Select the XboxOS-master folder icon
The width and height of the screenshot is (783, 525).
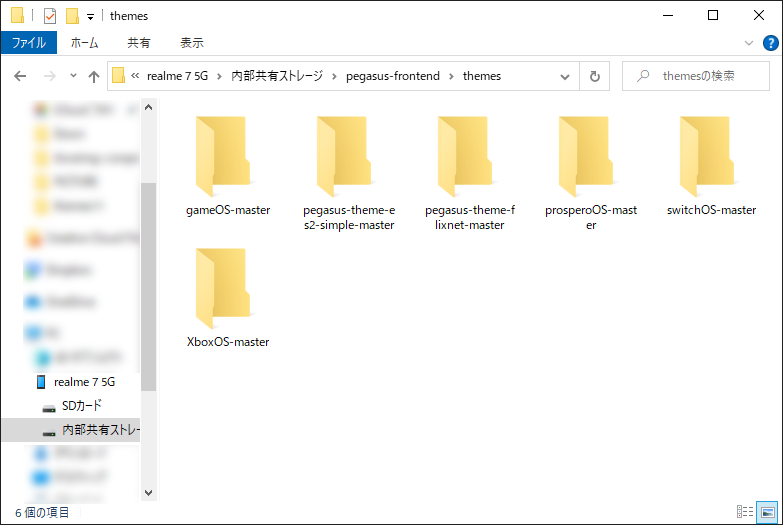223,288
